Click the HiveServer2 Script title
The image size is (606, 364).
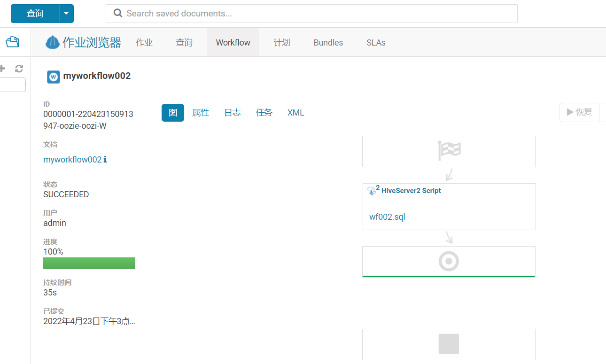tap(411, 191)
